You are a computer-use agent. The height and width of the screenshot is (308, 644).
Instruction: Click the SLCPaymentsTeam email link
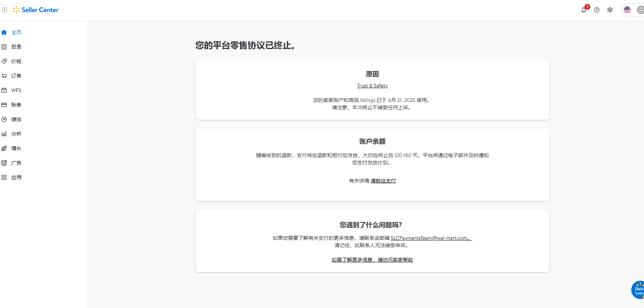[430, 238]
